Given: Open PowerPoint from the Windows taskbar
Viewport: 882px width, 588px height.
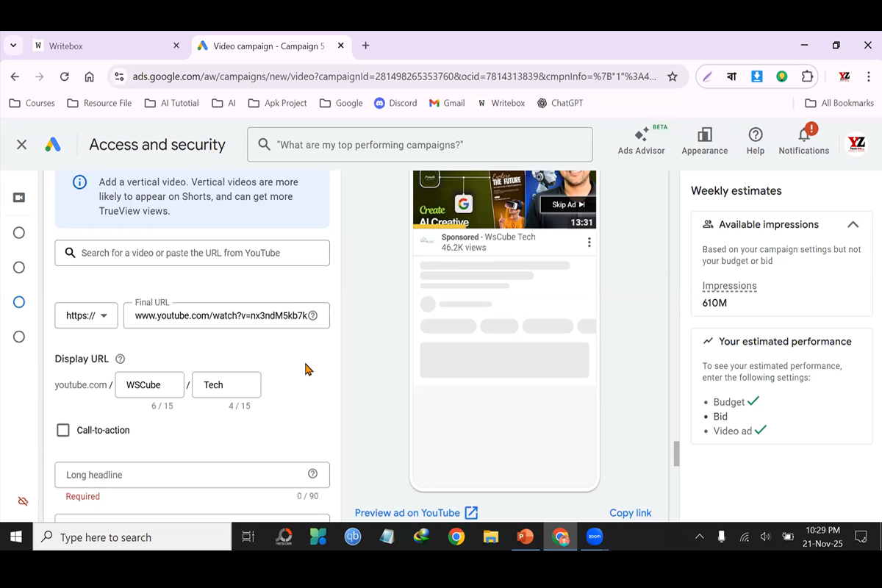Looking at the screenshot, I should click(x=525, y=537).
